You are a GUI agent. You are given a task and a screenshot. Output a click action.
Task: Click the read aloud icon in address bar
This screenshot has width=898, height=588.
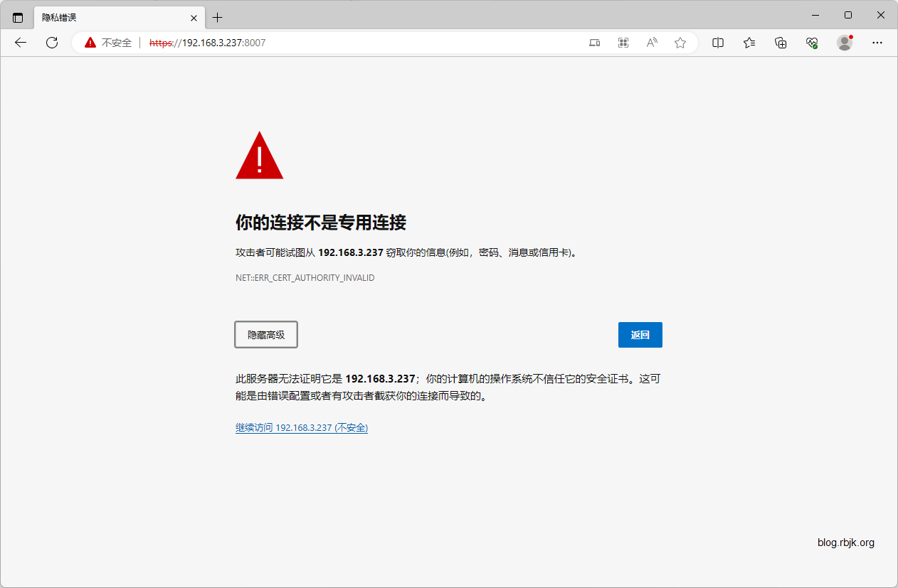tap(651, 43)
